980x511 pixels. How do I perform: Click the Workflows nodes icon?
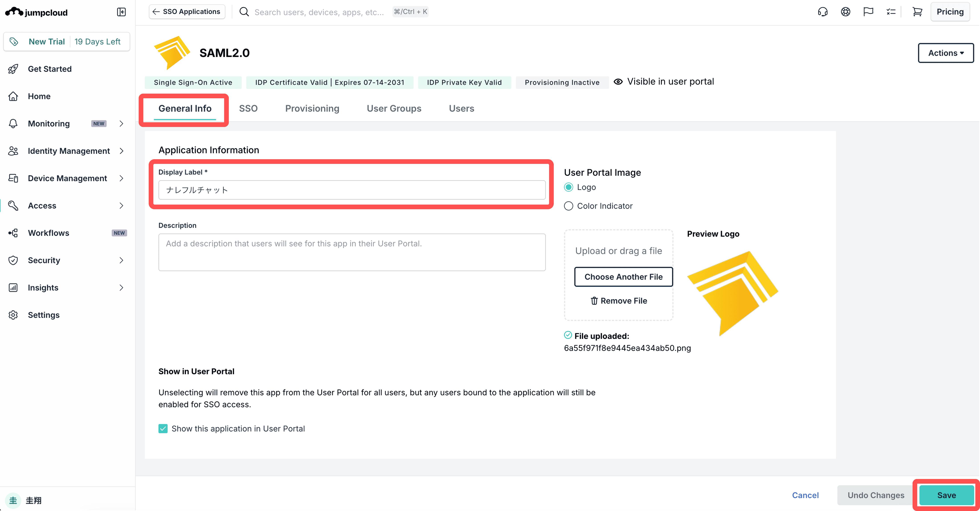click(x=13, y=233)
